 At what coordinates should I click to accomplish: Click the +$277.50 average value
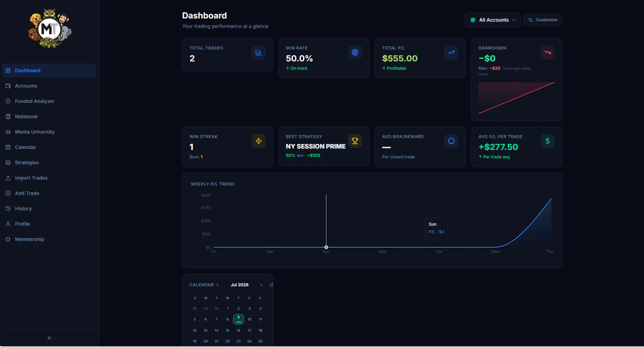click(498, 147)
